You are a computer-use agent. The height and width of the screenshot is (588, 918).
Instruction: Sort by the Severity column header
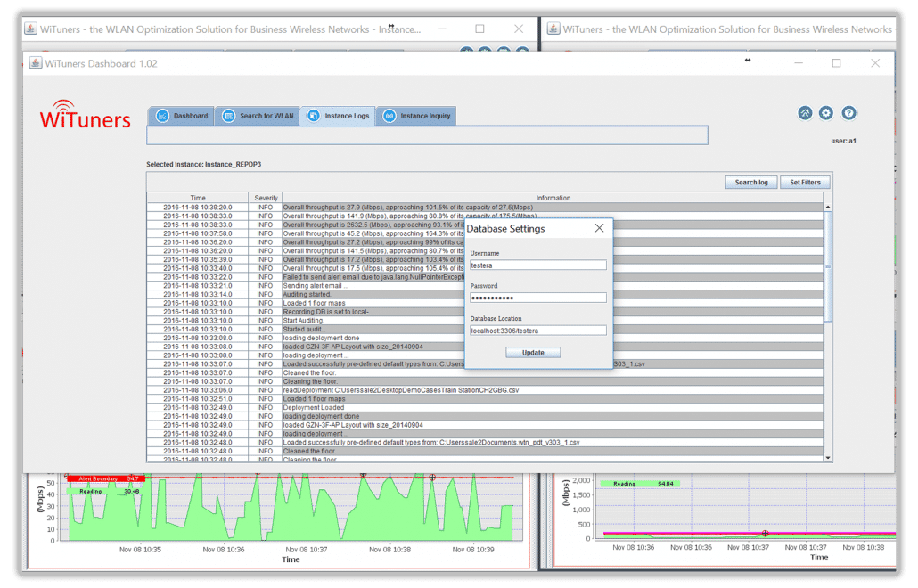coord(266,198)
